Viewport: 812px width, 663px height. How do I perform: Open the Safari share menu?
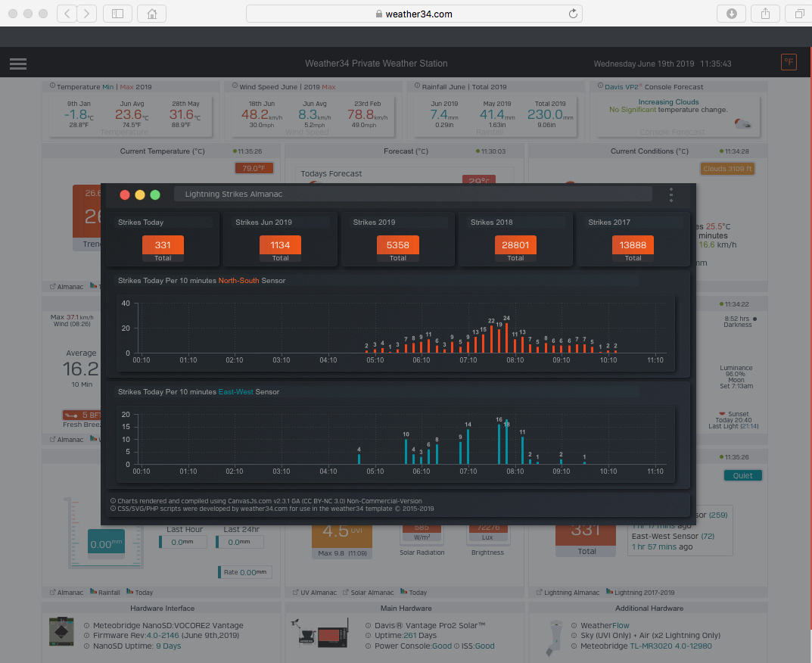(x=765, y=14)
